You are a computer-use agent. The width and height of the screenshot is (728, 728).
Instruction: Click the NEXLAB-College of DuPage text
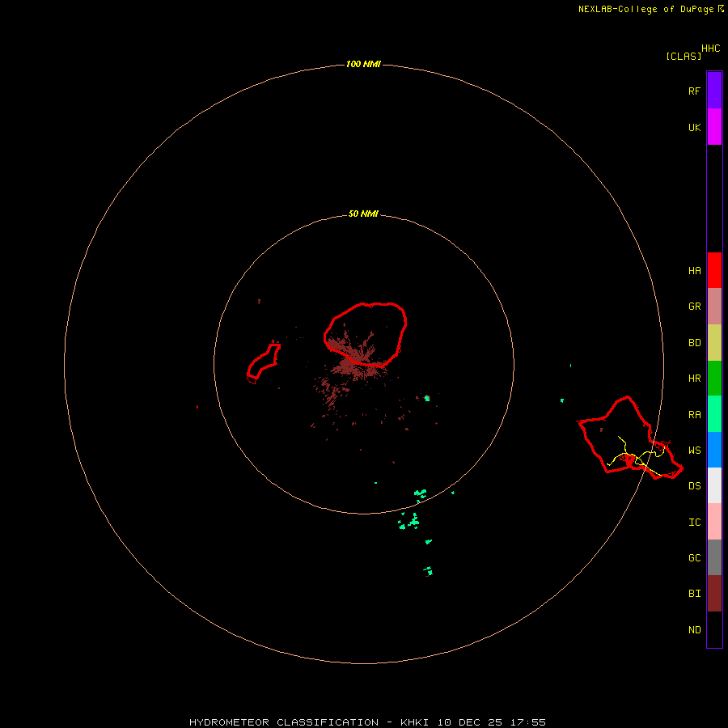645,9
